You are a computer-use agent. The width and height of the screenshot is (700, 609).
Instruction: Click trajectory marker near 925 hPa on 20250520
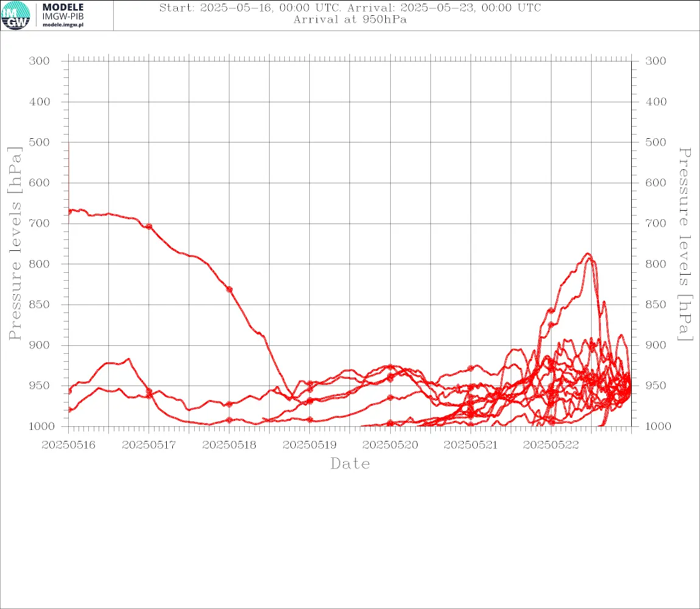391,367
